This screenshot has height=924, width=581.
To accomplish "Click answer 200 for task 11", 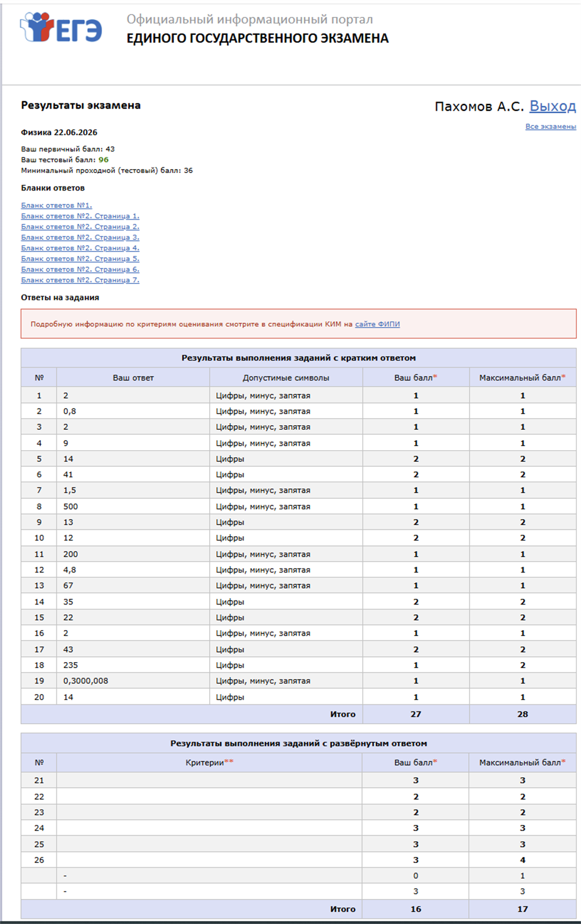I will click(x=70, y=554).
